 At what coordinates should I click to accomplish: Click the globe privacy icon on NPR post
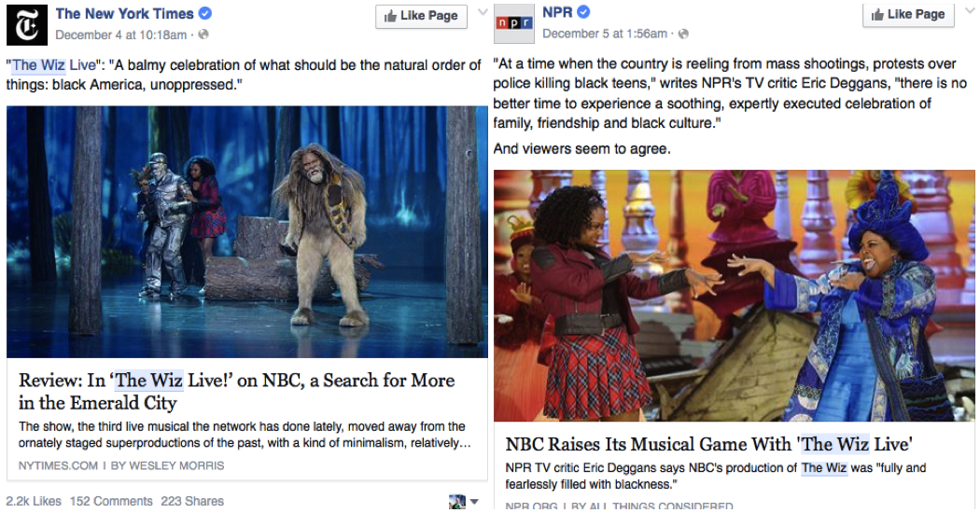click(684, 34)
